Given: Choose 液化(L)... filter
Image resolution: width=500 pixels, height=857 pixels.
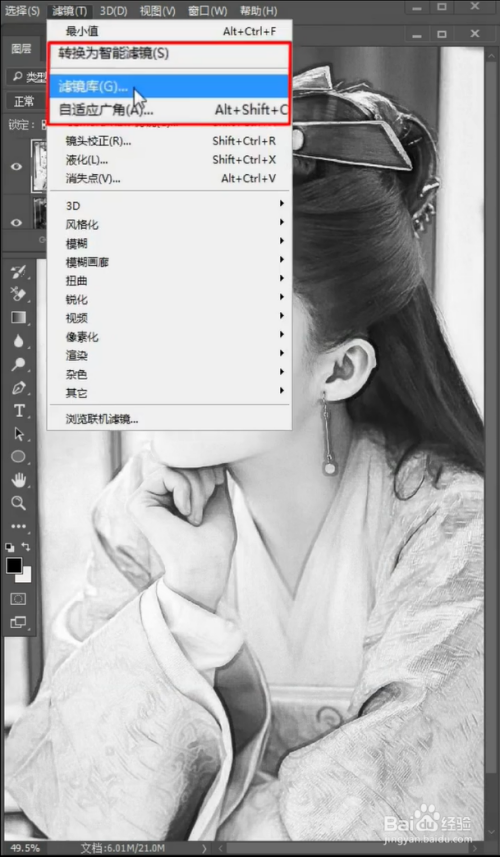Looking at the screenshot, I should 169,160.
